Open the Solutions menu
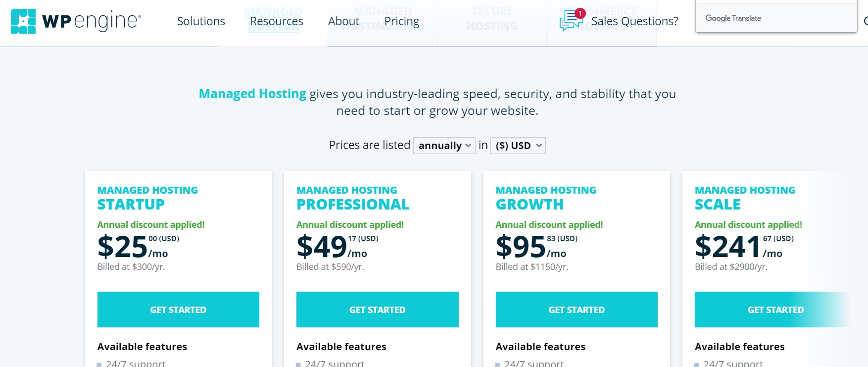The height and width of the screenshot is (367, 868). point(201,21)
